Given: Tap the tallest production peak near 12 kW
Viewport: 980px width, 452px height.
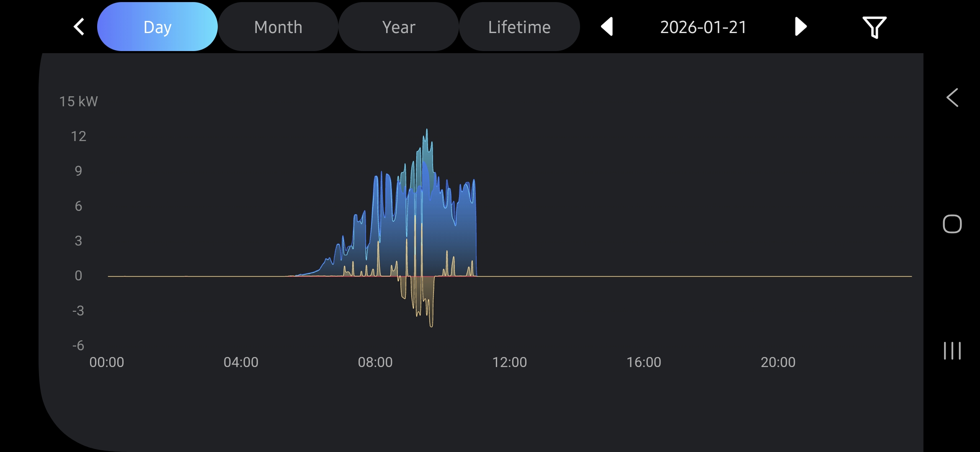Looking at the screenshot, I should (427, 131).
